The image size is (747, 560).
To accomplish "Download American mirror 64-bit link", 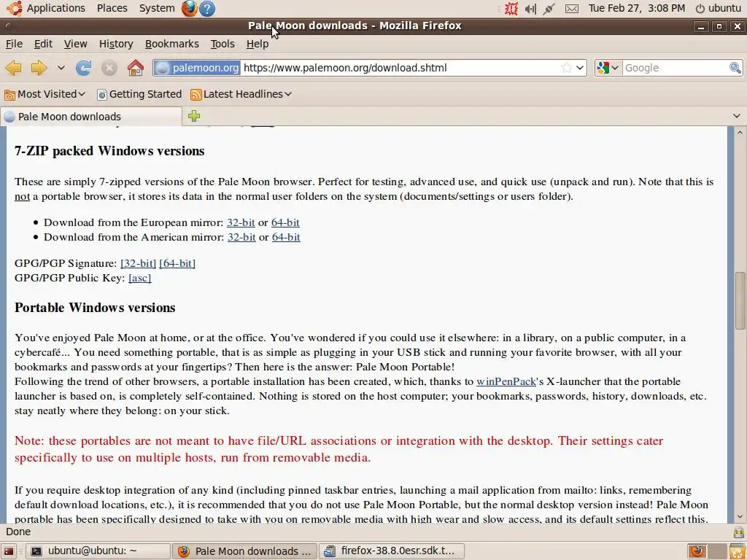I will pyautogui.click(x=286, y=237).
